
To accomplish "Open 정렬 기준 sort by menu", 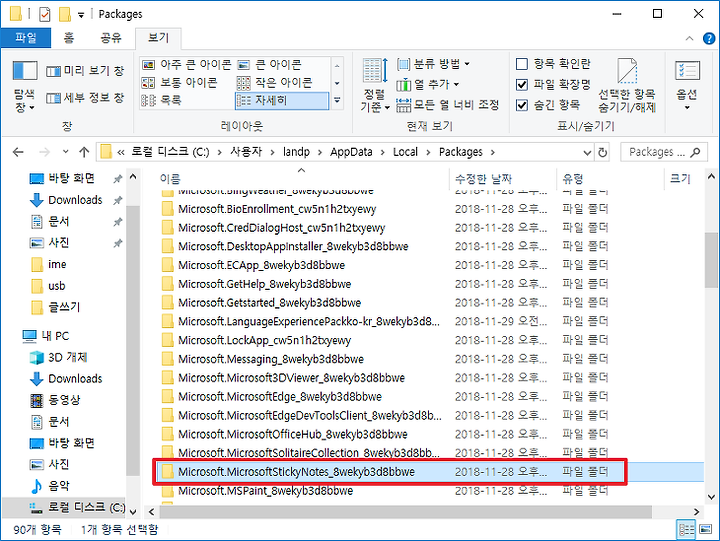I will pyautogui.click(x=375, y=86).
